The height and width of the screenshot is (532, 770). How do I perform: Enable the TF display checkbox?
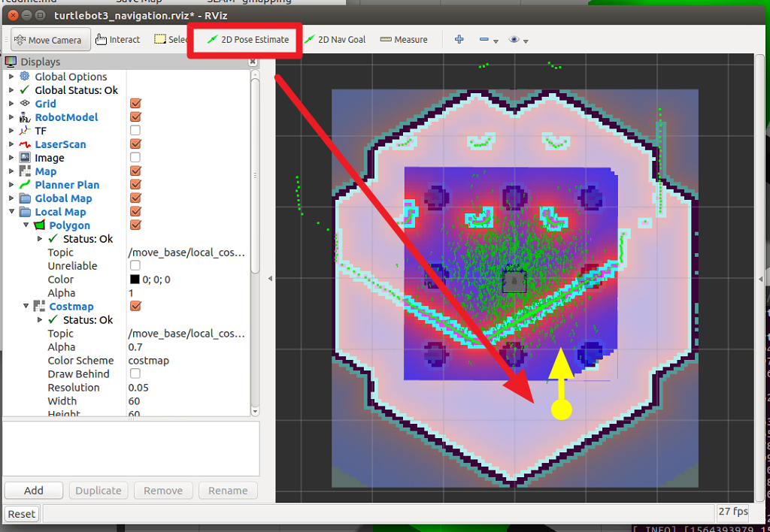point(135,130)
